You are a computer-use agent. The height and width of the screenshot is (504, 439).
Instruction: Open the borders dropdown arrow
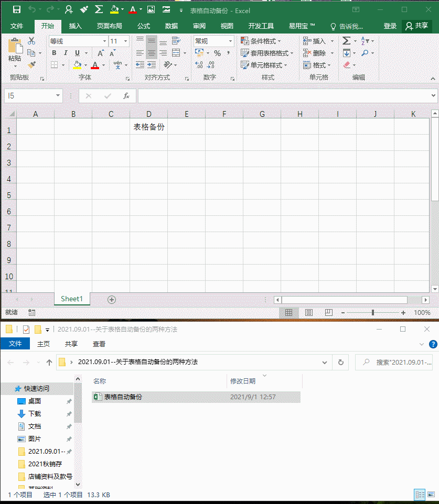[x=63, y=65]
